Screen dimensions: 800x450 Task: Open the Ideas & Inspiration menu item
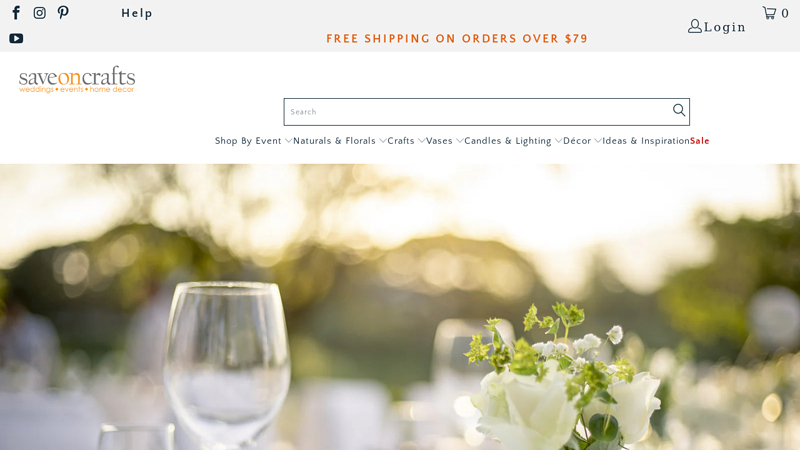click(x=646, y=141)
